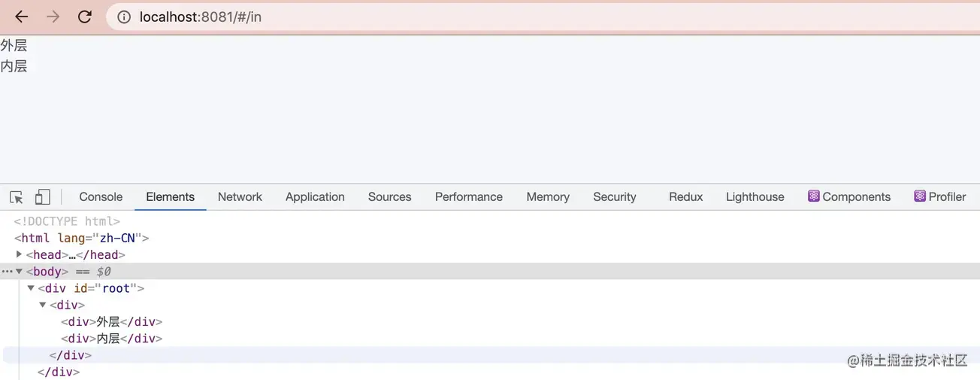Select the div containing 外层 in Elements
This screenshot has width=980, height=380.
[x=112, y=322]
